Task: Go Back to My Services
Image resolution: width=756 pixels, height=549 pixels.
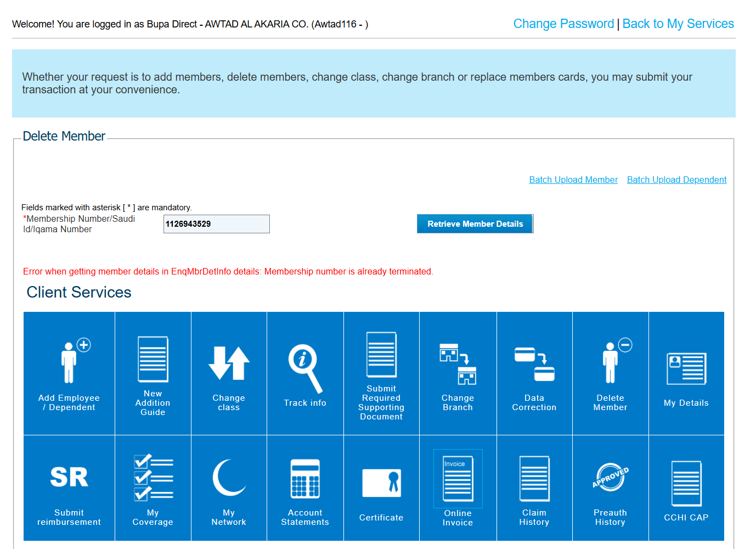Action: coord(678,24)
